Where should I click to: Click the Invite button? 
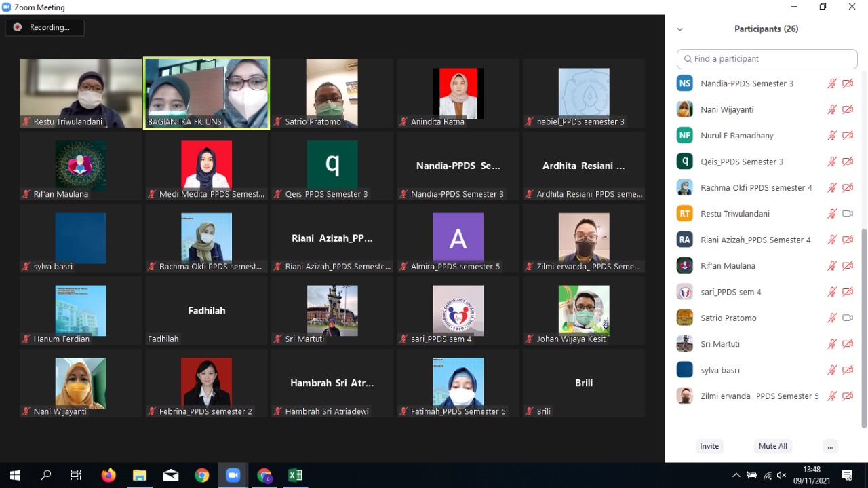click(x=709, y=446)
